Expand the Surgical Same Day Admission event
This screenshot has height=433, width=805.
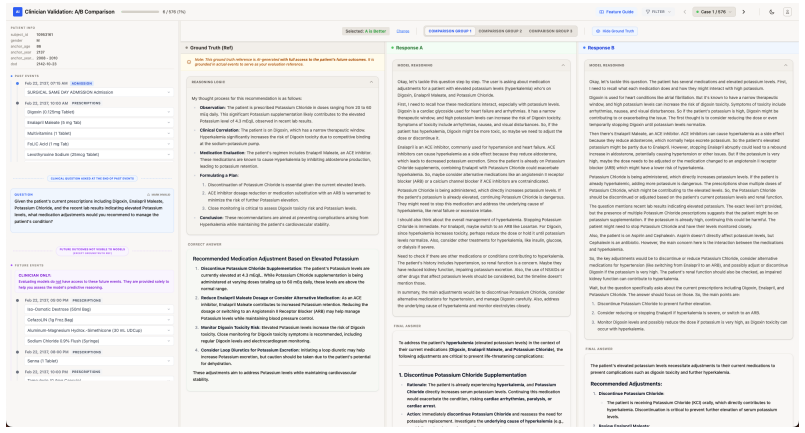pos(99,92)
